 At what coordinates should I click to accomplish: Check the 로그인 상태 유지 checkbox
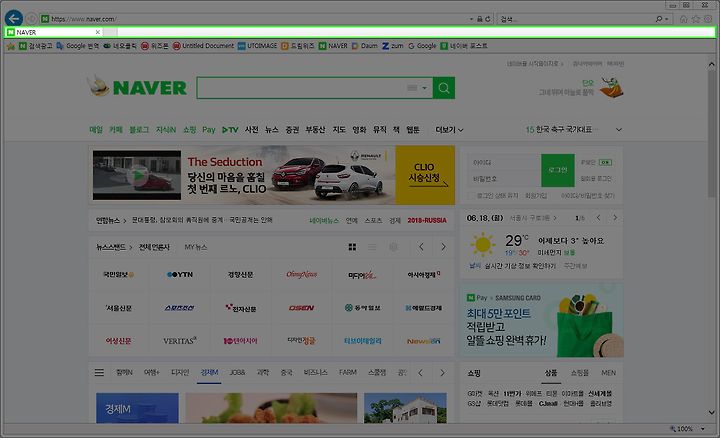pos(472,196)
